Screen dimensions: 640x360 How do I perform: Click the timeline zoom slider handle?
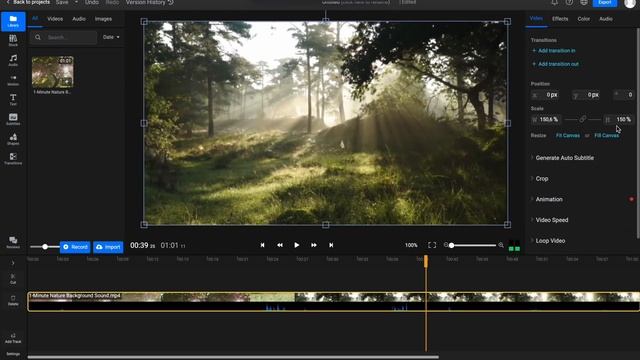[x=451, y=245]
